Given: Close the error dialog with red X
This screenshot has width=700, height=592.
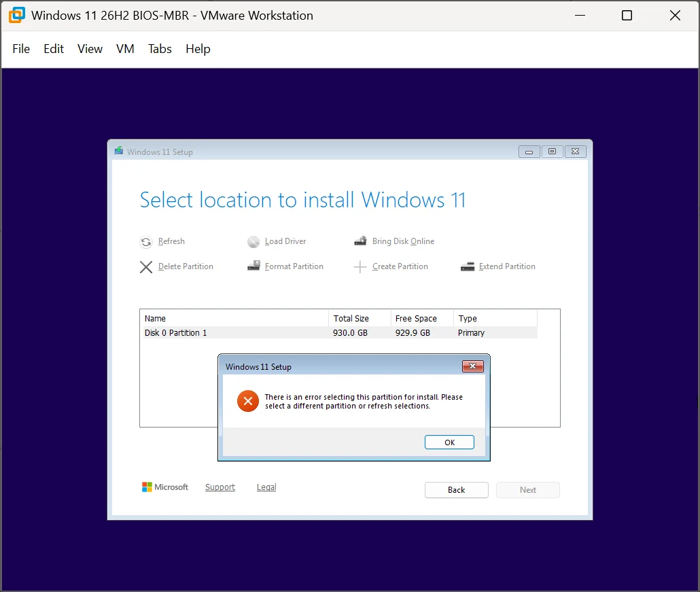Looking at the screenshot, I should [x=473, y=366].
